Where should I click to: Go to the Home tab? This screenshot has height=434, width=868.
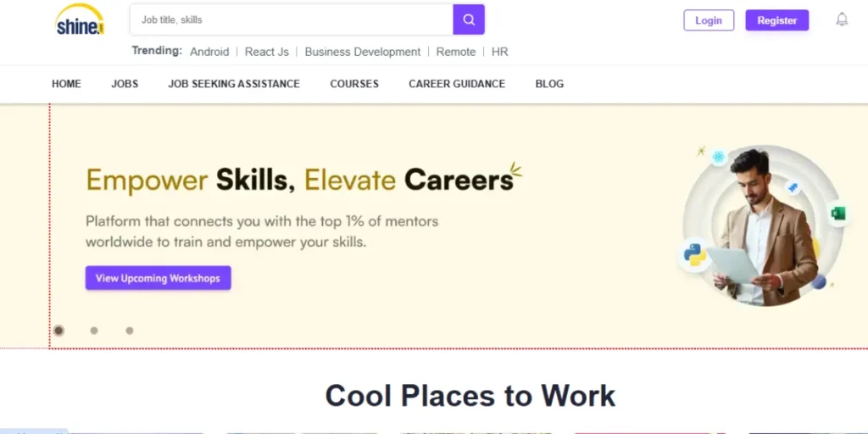pyautogui.click(x=66, y=84)
